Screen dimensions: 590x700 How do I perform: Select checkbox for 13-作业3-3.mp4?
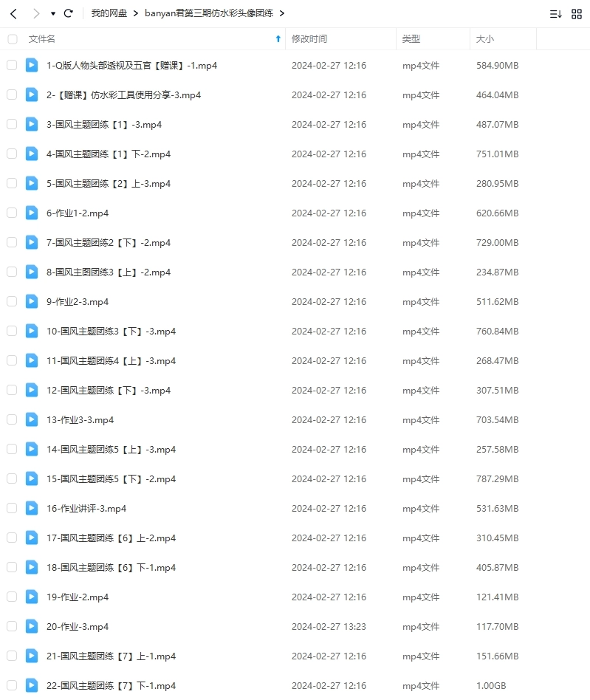(x=12, y=419)
